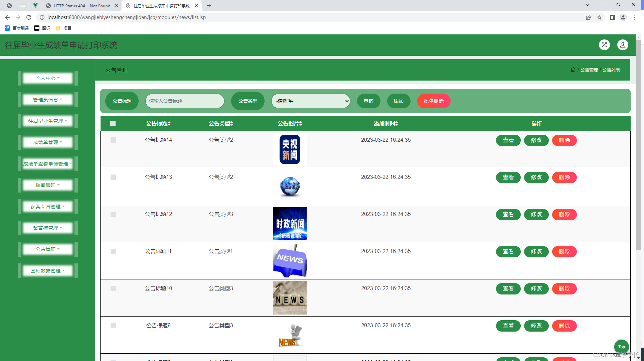Expand the 成绩单管理 sidebar menu

[48, 142]
